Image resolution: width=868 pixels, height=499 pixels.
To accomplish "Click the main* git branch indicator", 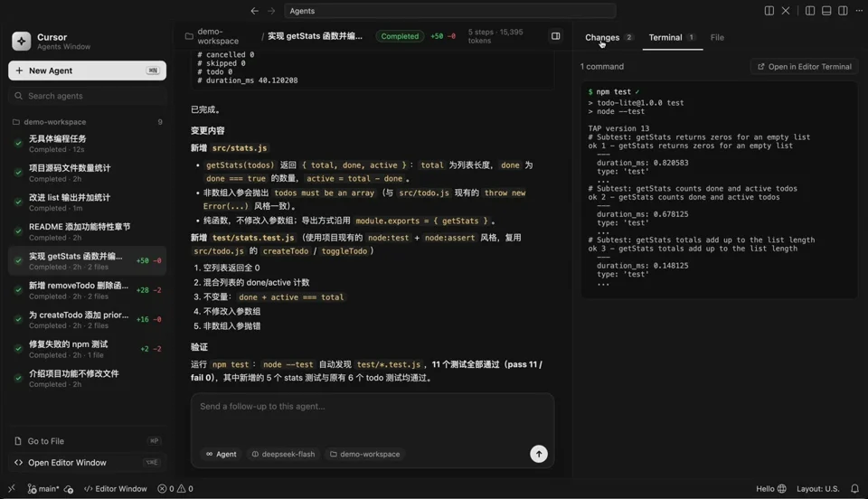I will click(43, 488).
